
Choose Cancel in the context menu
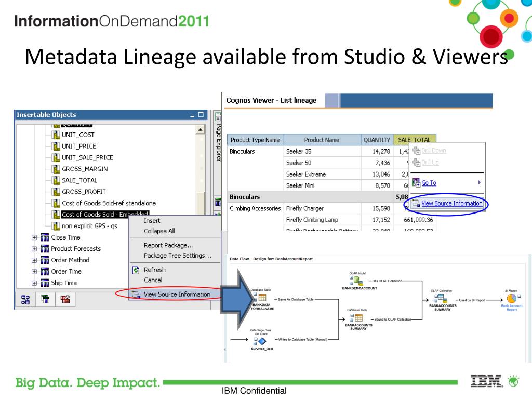153,280
